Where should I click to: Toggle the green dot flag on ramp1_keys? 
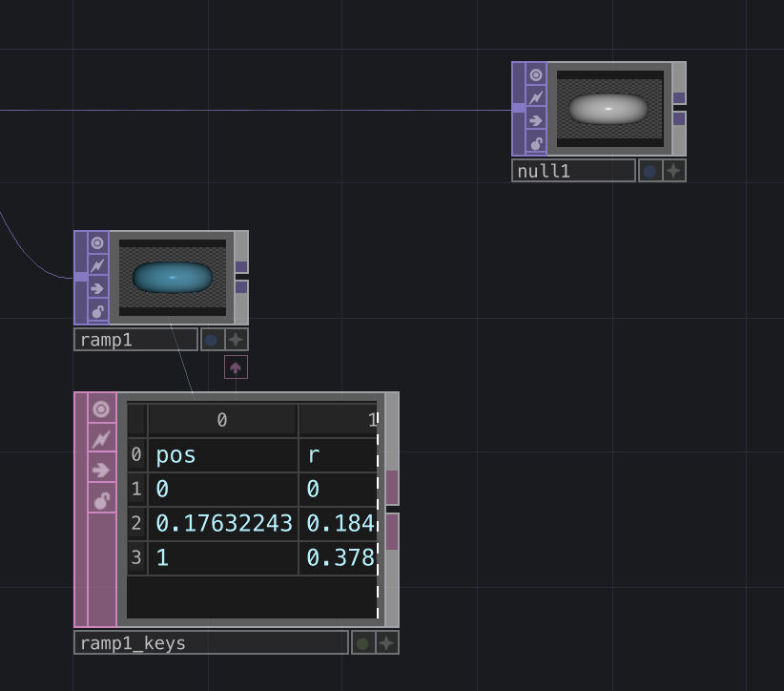362,643
